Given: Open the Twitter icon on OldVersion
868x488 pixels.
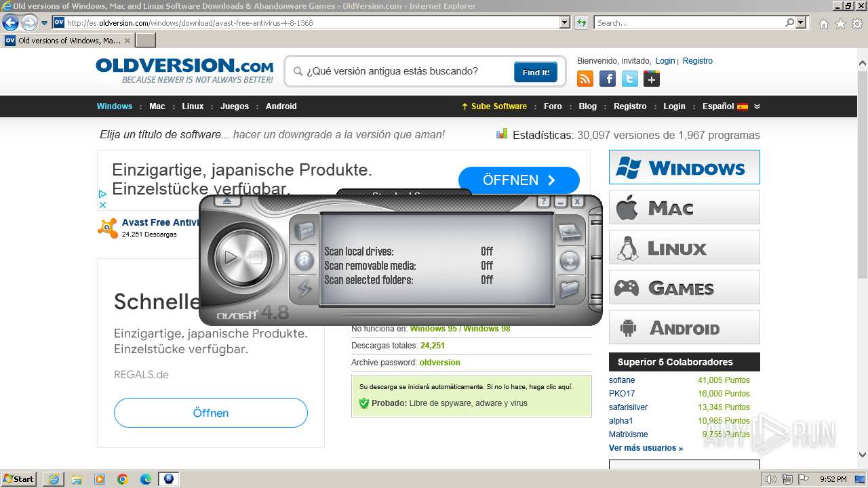Looking at the screenshot, I should pos(630,79).
